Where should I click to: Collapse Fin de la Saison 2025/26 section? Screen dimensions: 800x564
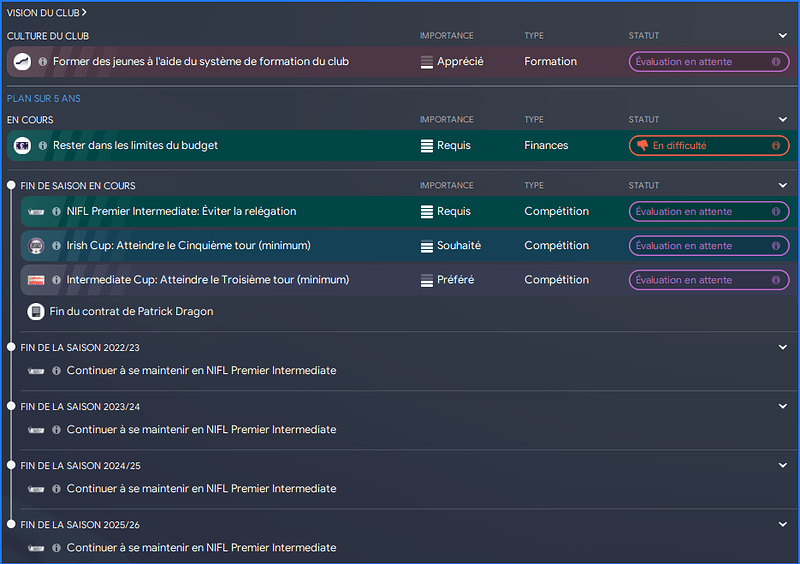click(x=782, y=524)
